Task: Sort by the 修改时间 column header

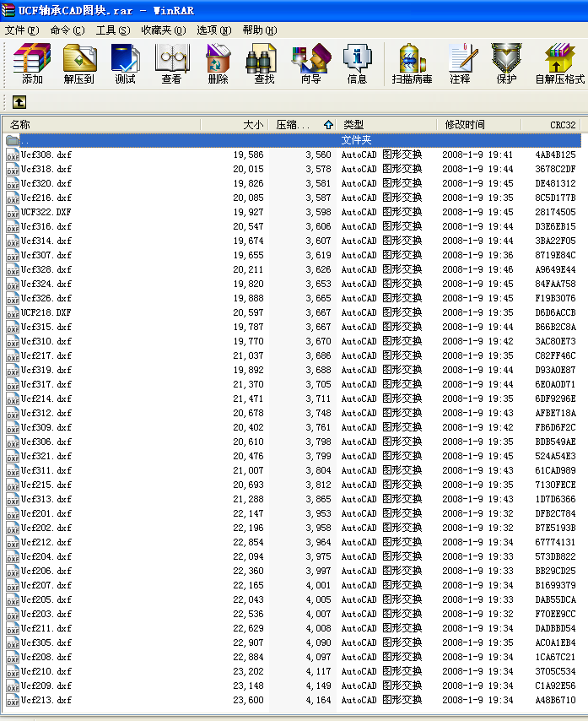Action: [x=479, y=125]
